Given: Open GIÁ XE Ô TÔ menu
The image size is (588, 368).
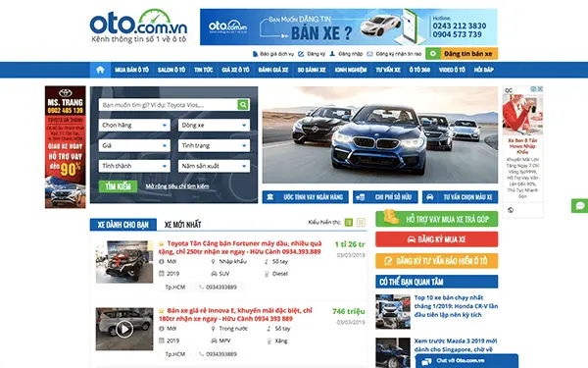Looking at the screenshot, I should 235,70.
